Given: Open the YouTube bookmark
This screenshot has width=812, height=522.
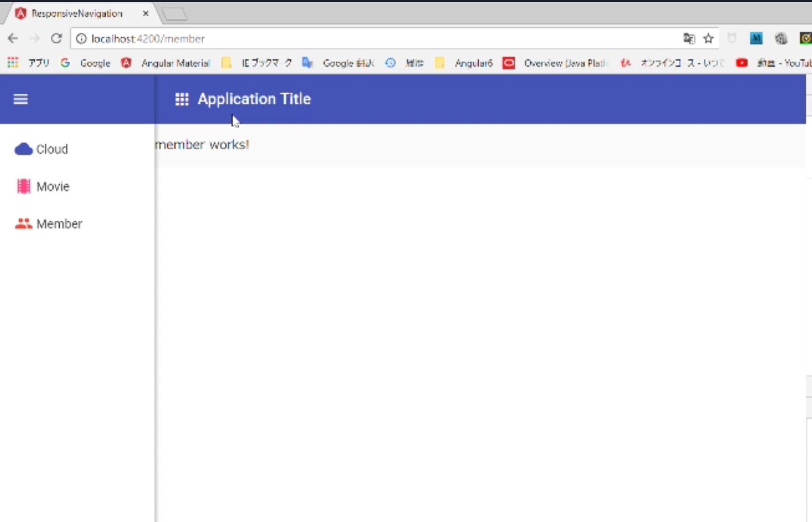Looking at the screenshot, I should pos(774,63).
